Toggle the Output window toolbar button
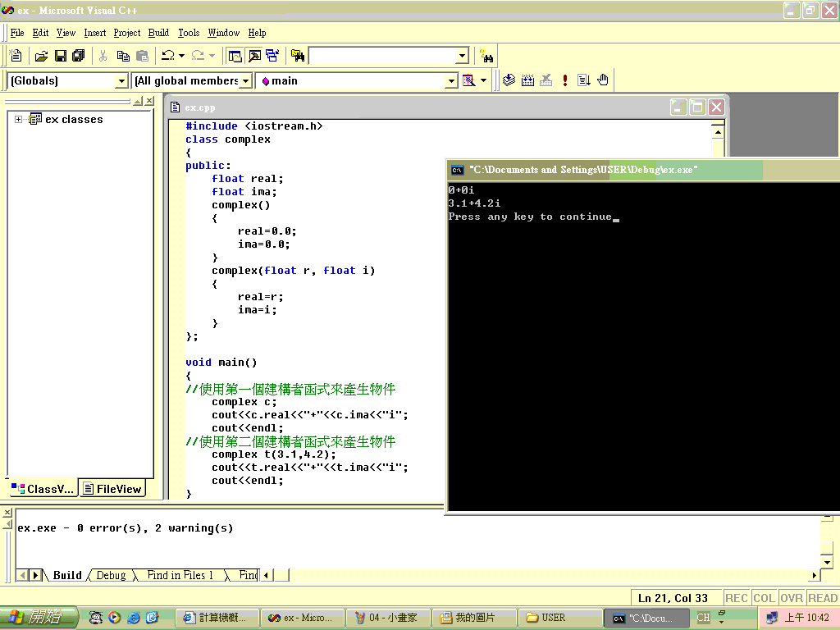The height and width of the screenshot is (630, 840). point(253,56)
